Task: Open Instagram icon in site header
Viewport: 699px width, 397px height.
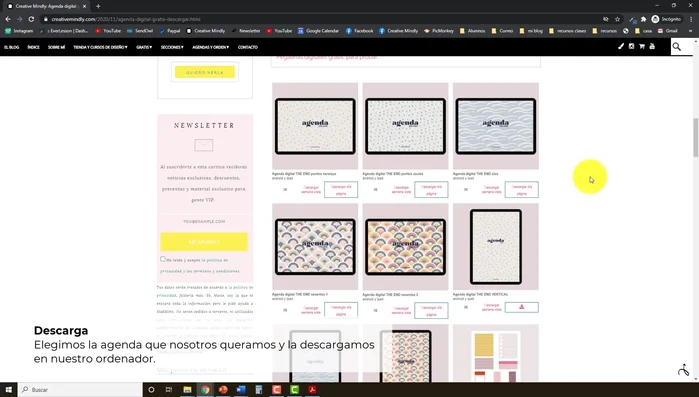Action: click(x=631, y=46)
